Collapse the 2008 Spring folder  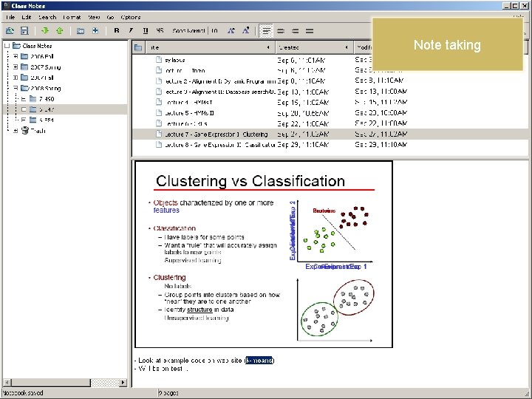click(16, 88)
